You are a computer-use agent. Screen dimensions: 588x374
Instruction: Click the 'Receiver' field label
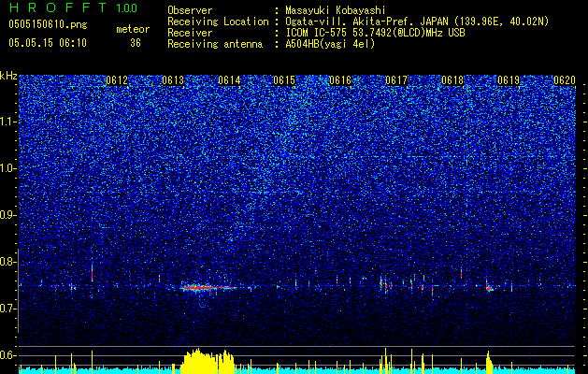(x=190, y=33)
